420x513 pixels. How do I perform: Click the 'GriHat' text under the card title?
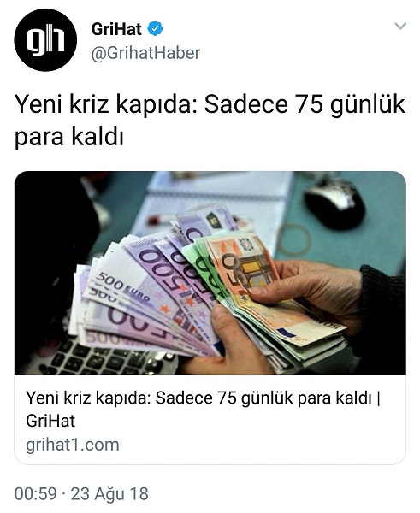tap(50, 421)
